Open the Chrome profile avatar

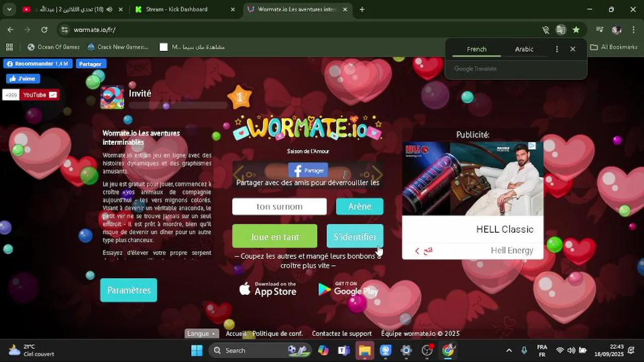click(616, 30)
